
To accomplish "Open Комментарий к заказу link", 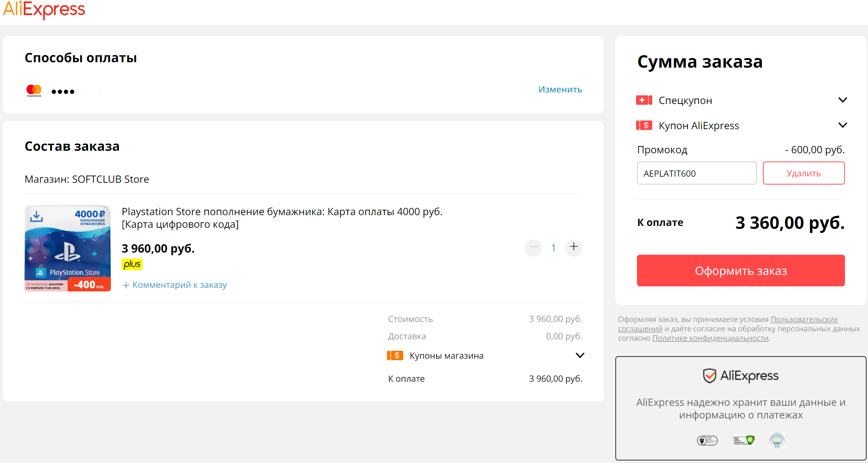I will click(175, 285).
